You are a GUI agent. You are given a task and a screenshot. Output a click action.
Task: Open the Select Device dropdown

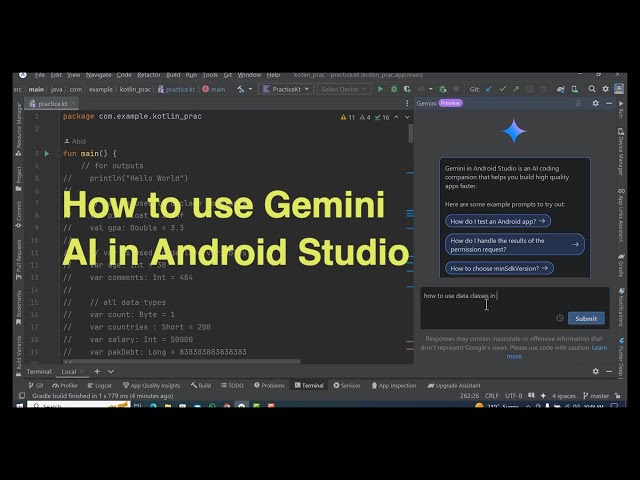pyautogui.click(x=344, y=89)
